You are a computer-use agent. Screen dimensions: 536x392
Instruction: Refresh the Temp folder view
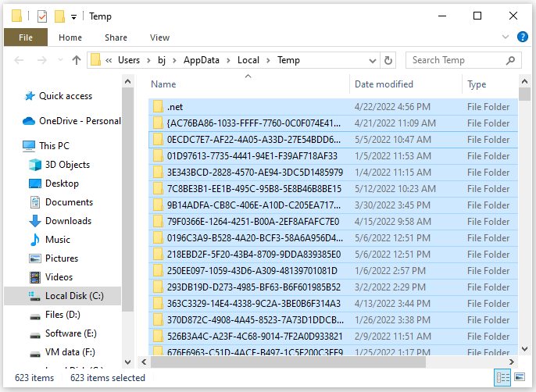388,60
